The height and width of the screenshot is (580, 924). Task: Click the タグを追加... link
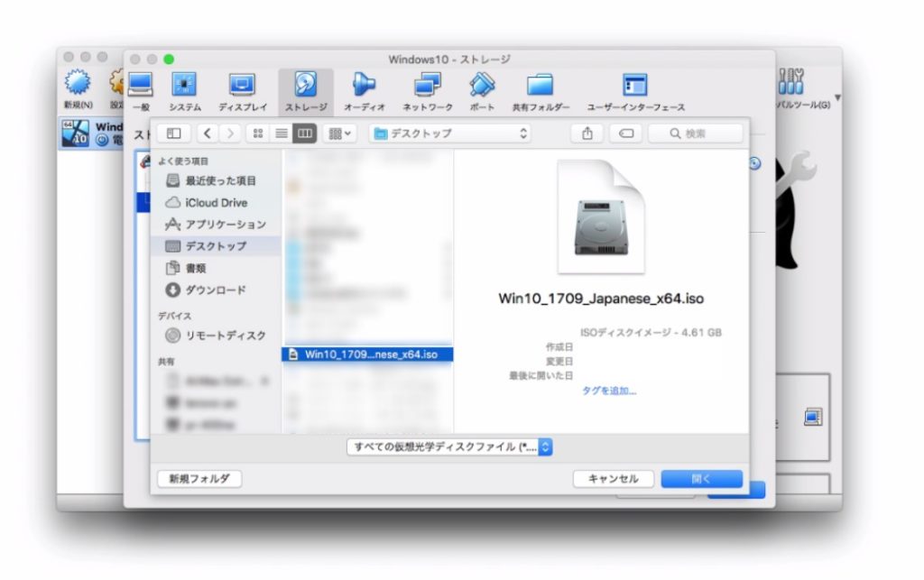click(609, 391)
